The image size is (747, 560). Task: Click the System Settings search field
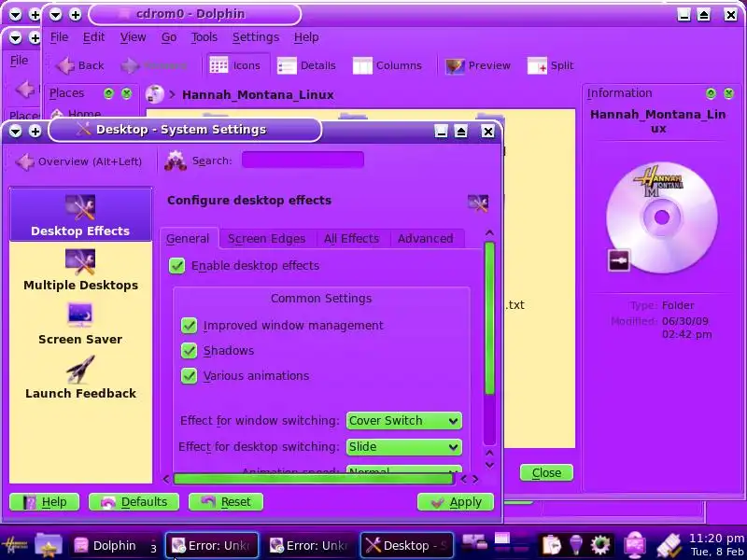(x=303, y=160)
